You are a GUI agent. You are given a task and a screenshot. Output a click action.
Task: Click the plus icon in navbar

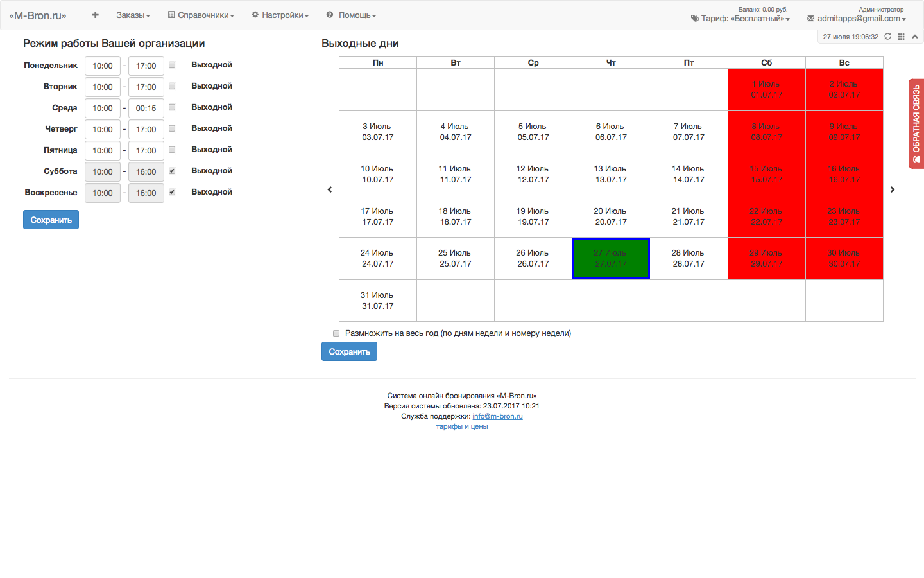pyautogui.click(x=95, y=15)
